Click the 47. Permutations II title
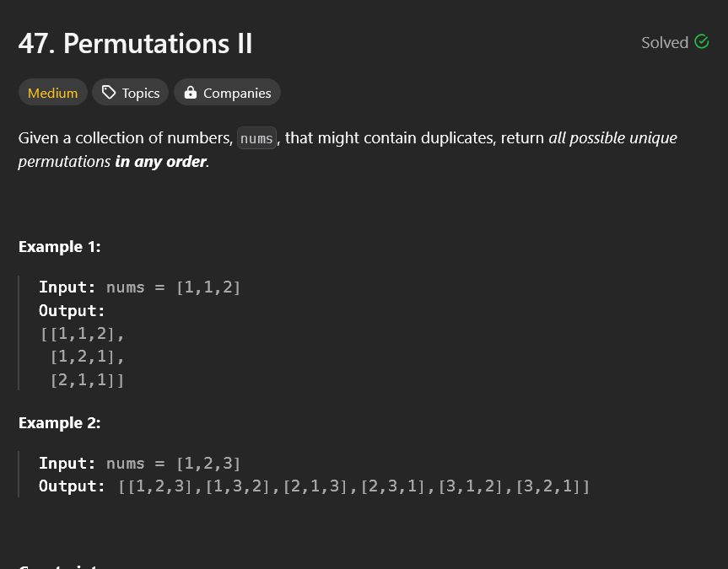 coord(135,44)
